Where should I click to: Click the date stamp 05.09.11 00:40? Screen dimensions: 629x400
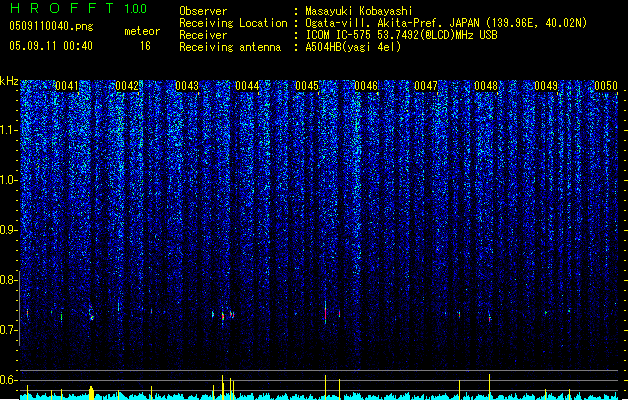[x=51, y=46]
